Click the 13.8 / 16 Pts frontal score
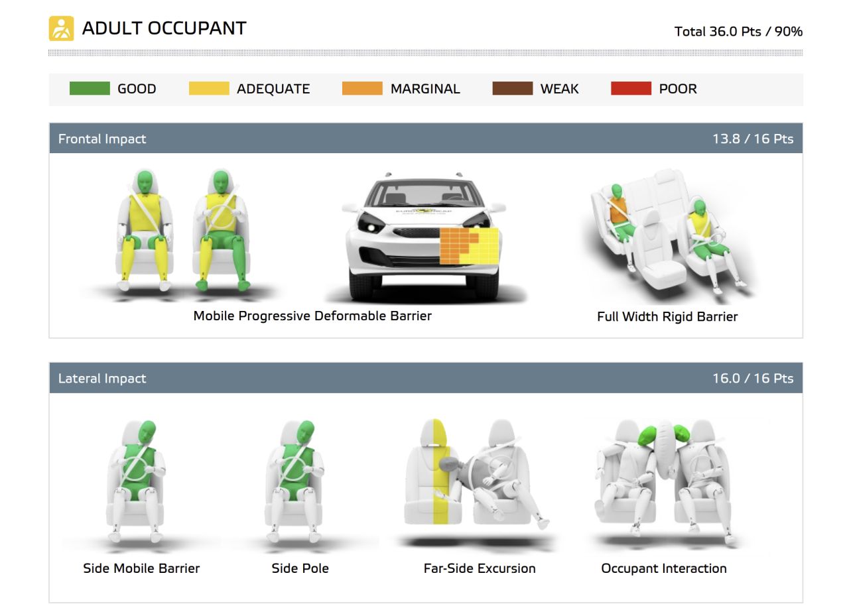Screen dimensions: 849x616 [x=753, y=139]
